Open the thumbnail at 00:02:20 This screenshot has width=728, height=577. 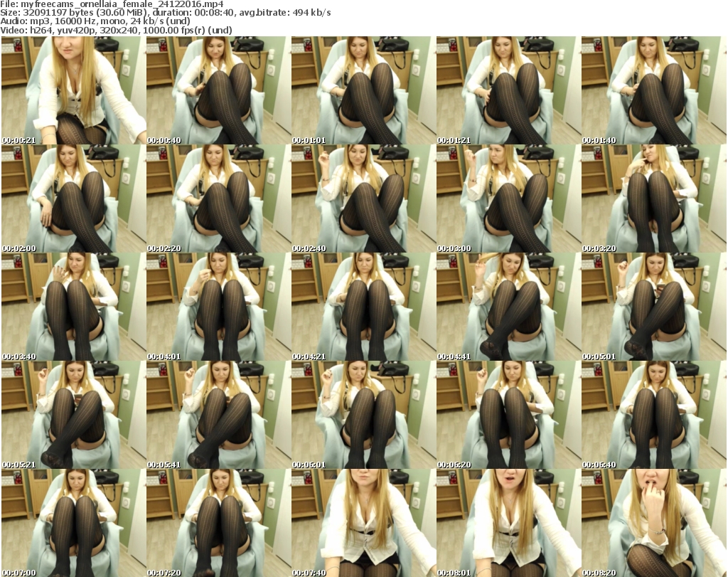[x=219, y=198]
